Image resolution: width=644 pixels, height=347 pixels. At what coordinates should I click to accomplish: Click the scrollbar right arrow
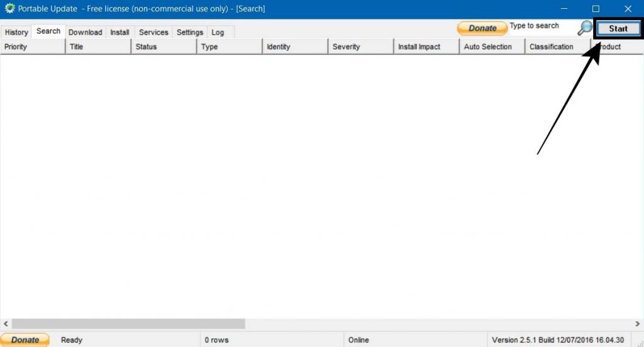(x=638, y=324)
